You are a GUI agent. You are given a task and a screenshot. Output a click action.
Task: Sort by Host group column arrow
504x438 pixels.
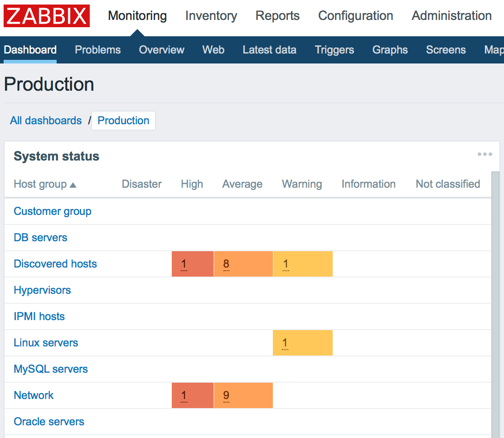coord(73,185)
